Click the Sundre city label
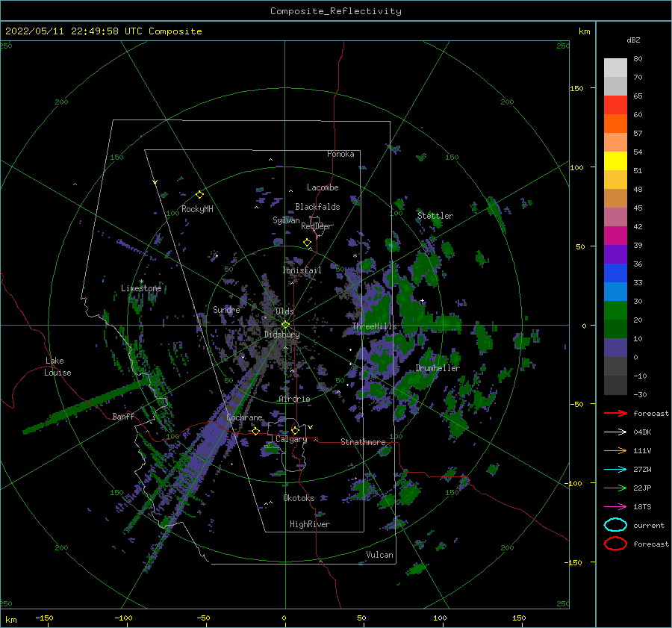The image size is (672, 628). pos(226,309)
